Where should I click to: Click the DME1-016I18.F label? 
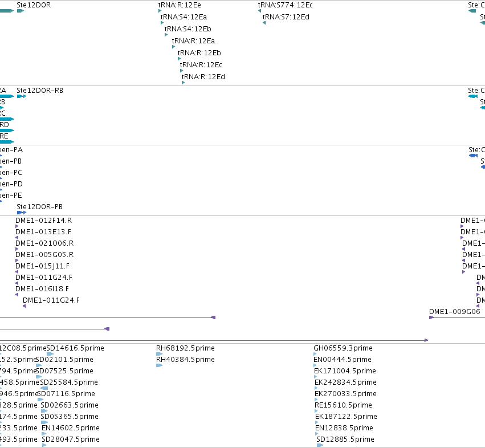[x=42, y=289]
